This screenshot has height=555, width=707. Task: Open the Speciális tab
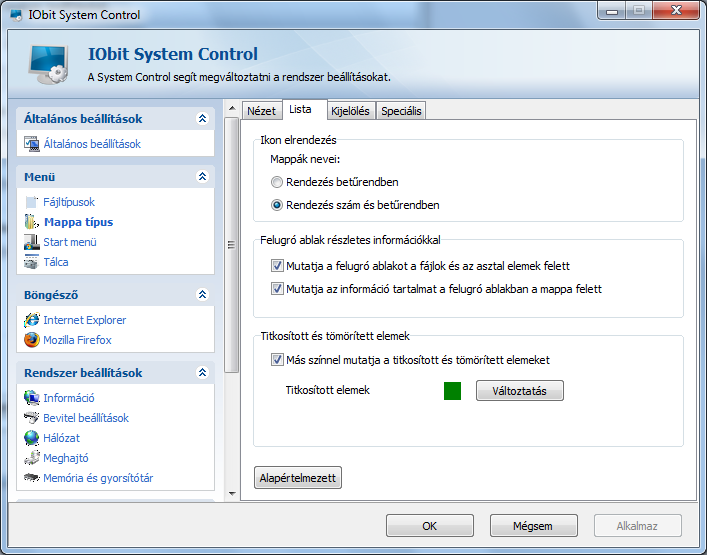pos(401,111)
